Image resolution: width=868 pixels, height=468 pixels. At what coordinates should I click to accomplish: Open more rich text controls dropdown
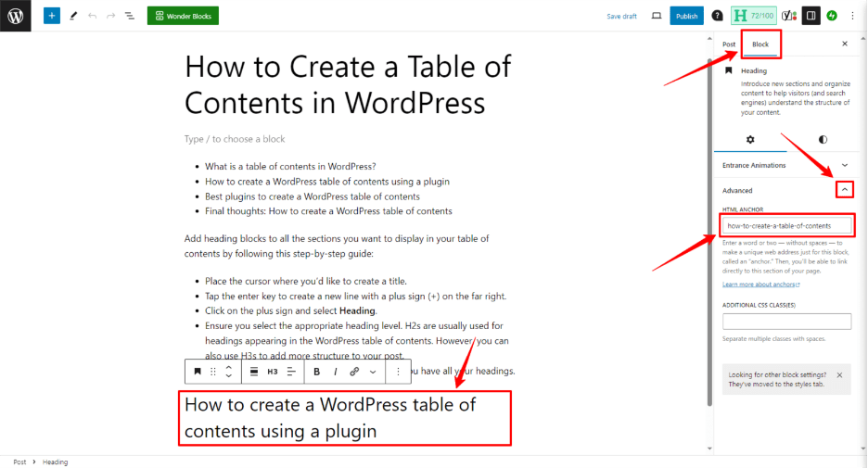coord(373,372)
